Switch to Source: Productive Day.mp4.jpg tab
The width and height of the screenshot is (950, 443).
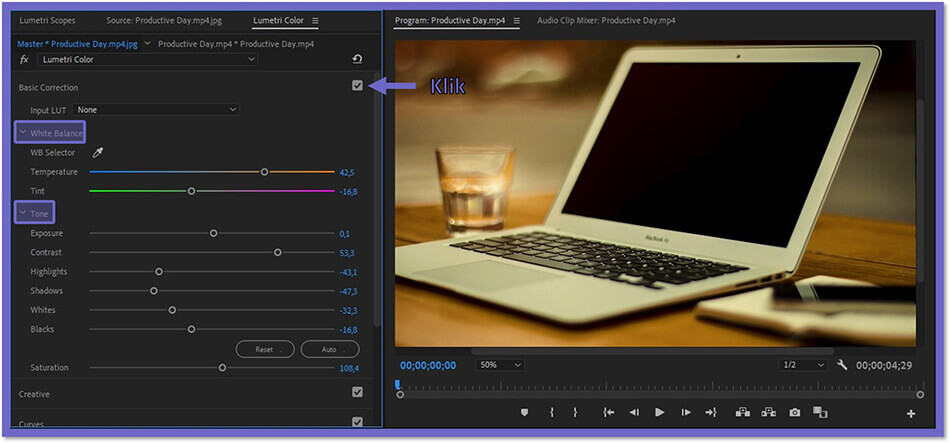click(164, 21)
